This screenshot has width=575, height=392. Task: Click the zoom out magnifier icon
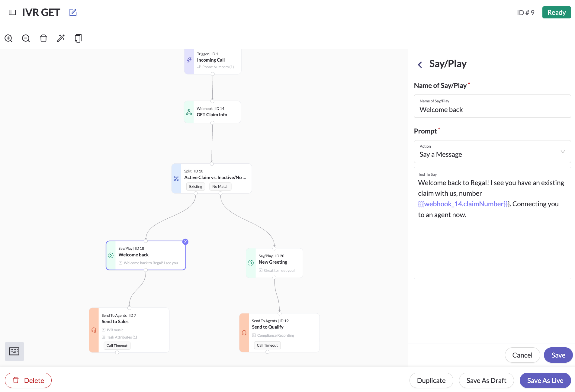coord(26,38)
